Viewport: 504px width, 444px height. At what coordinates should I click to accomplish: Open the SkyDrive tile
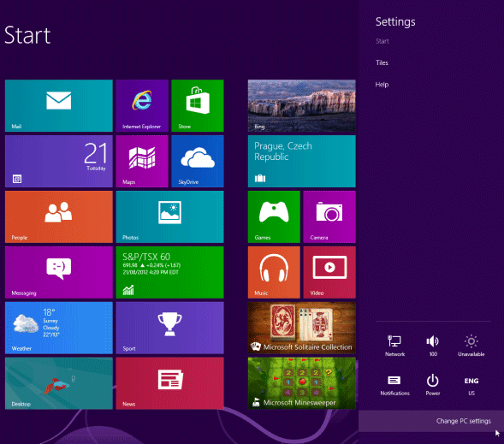point(198,162)
